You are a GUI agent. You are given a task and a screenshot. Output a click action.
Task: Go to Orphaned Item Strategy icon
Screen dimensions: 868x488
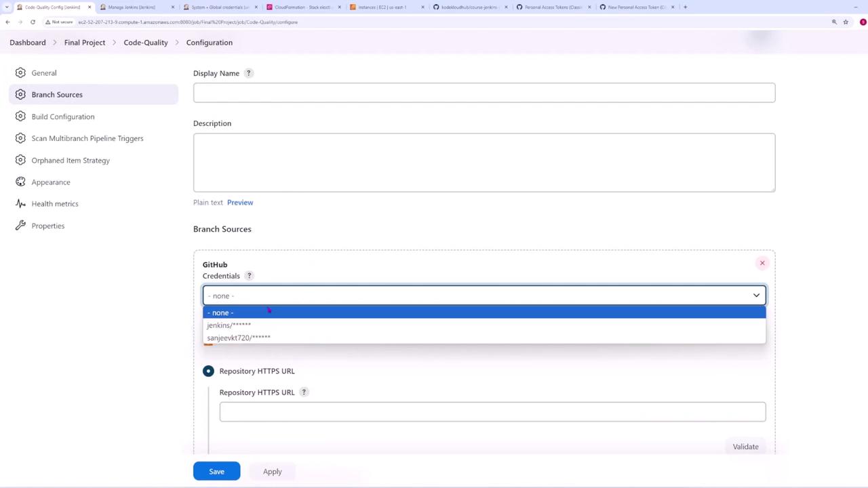point(20,161)
